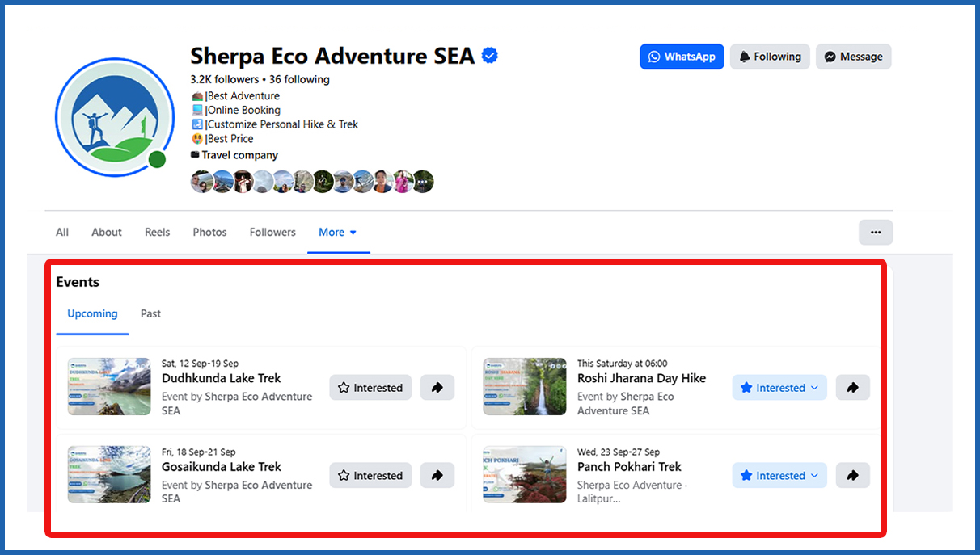Screen dimensions: 980x555
Task: Share the Panch Pokhari Trek event
Action: [x=853, y=476]
